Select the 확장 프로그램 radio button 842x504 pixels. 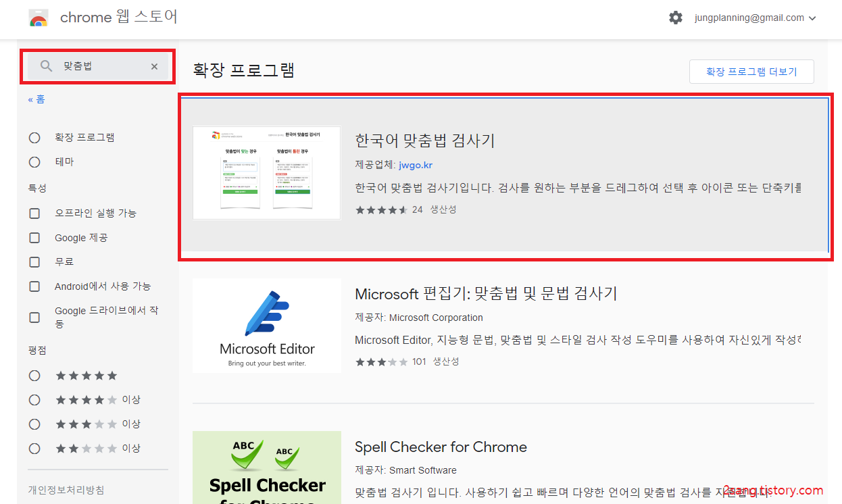pyautogui.click(x=34, y=138)
